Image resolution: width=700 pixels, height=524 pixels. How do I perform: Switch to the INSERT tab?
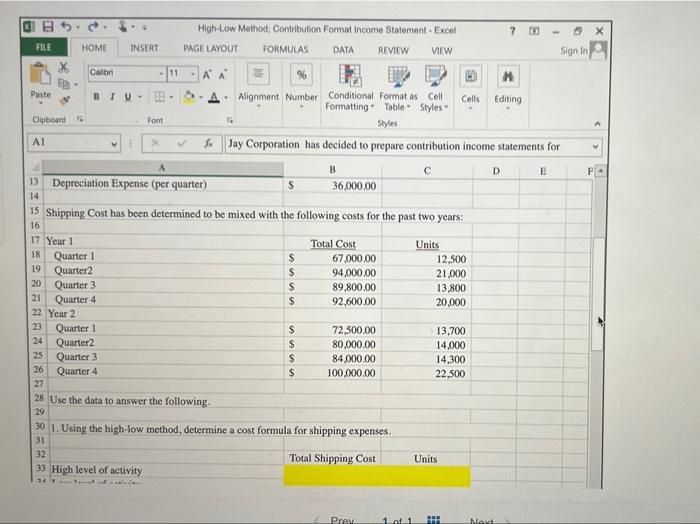[x=144, y=48]
